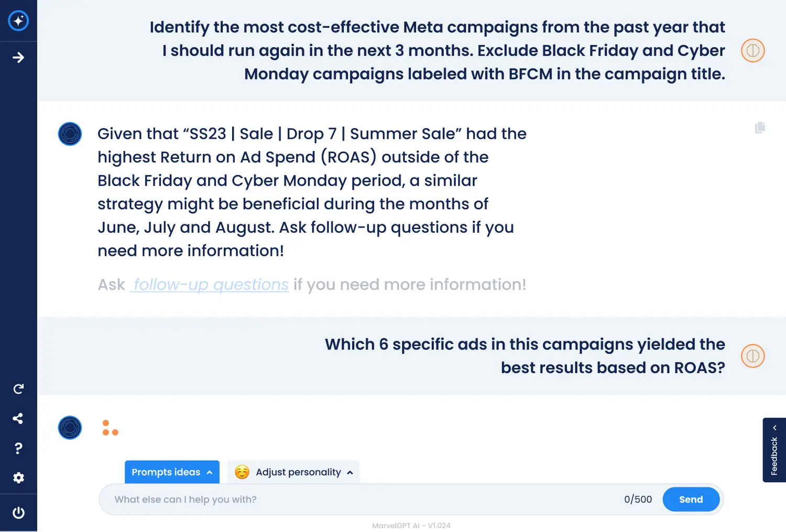Click the power logout icon
The image size is (786, 532).
[x=18, y=513]
